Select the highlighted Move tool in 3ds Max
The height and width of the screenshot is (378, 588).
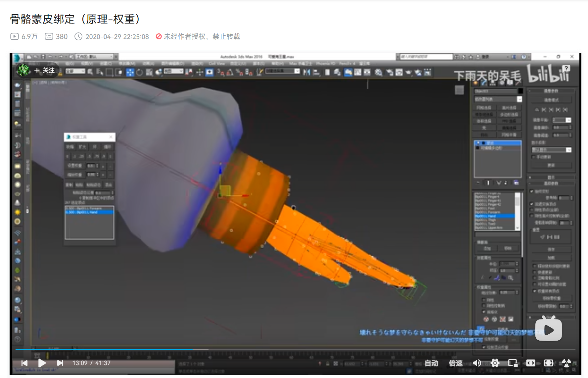pos(130,72)
